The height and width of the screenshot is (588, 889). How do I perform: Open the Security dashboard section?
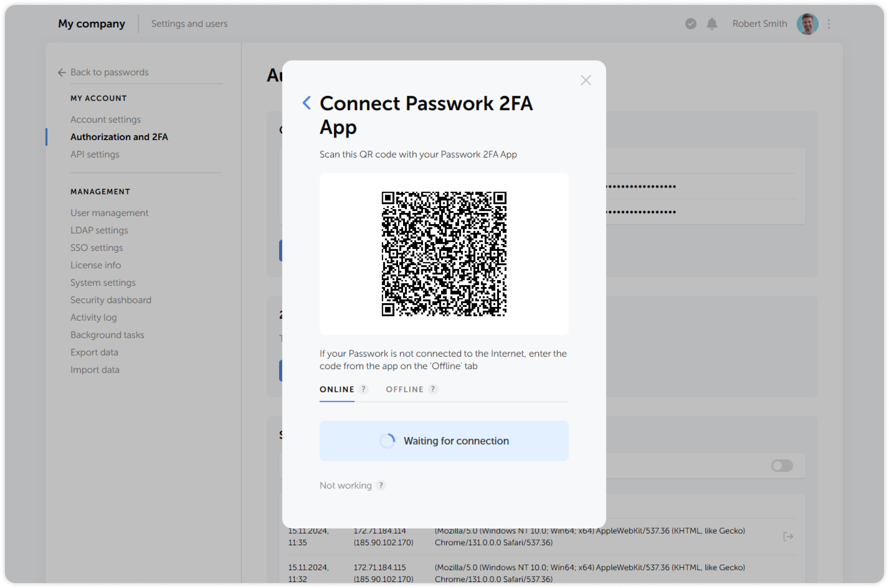[x=110, y=300]
